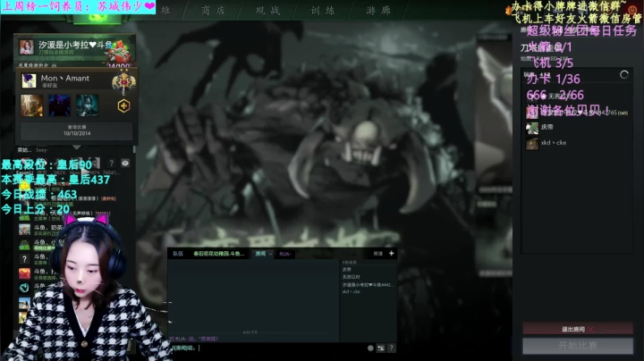Open Mon丶Amant profile avatar

[x=30, y=80]
